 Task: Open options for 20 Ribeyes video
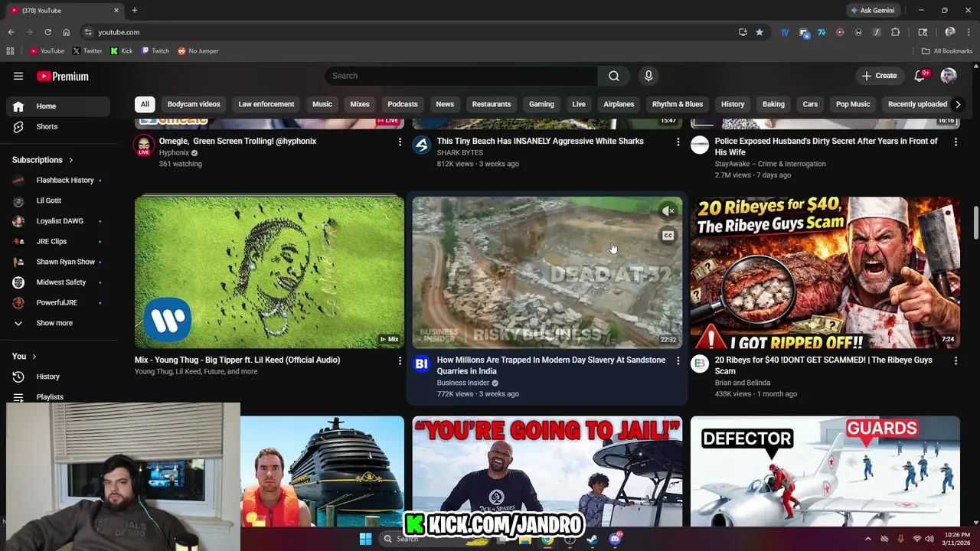pos(955,360)
